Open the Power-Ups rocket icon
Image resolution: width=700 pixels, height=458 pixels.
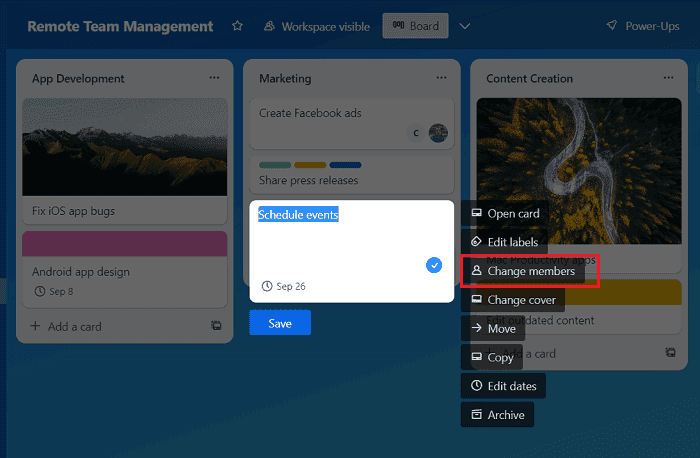coord(612,25)
